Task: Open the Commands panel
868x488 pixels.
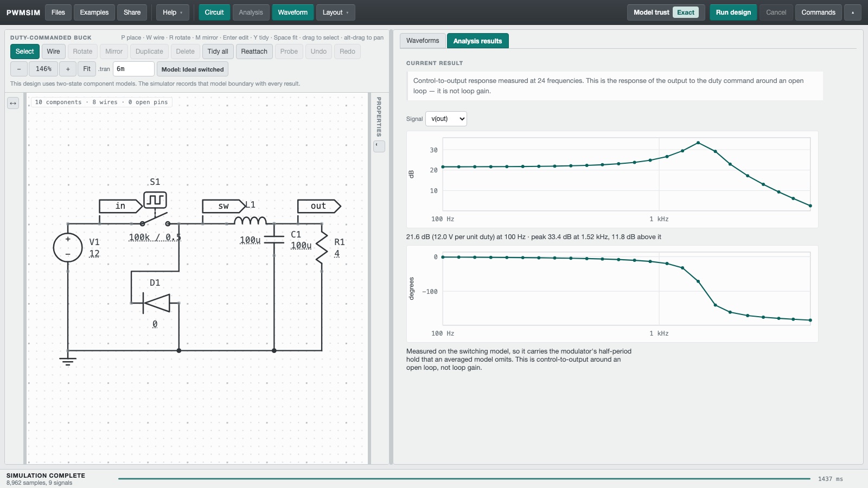Action: tap(818, 12)
